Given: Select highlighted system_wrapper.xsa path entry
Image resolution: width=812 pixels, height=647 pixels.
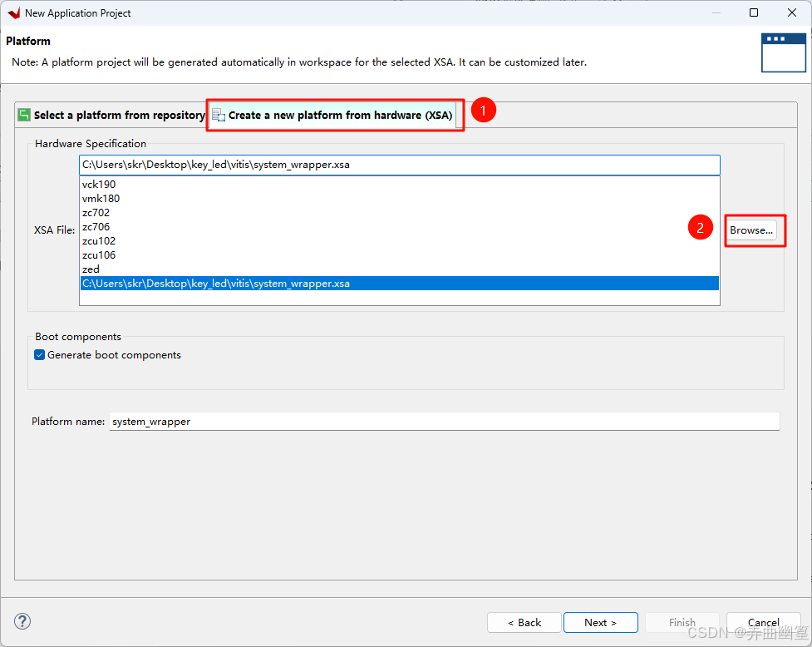Looking at the screenshot, I should point(399,284).
